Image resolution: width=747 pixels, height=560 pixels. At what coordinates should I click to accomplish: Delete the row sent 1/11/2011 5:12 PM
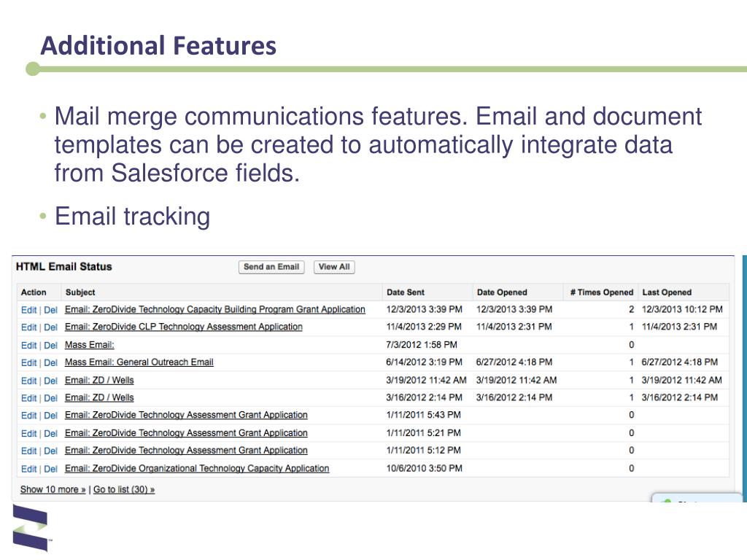50,451
